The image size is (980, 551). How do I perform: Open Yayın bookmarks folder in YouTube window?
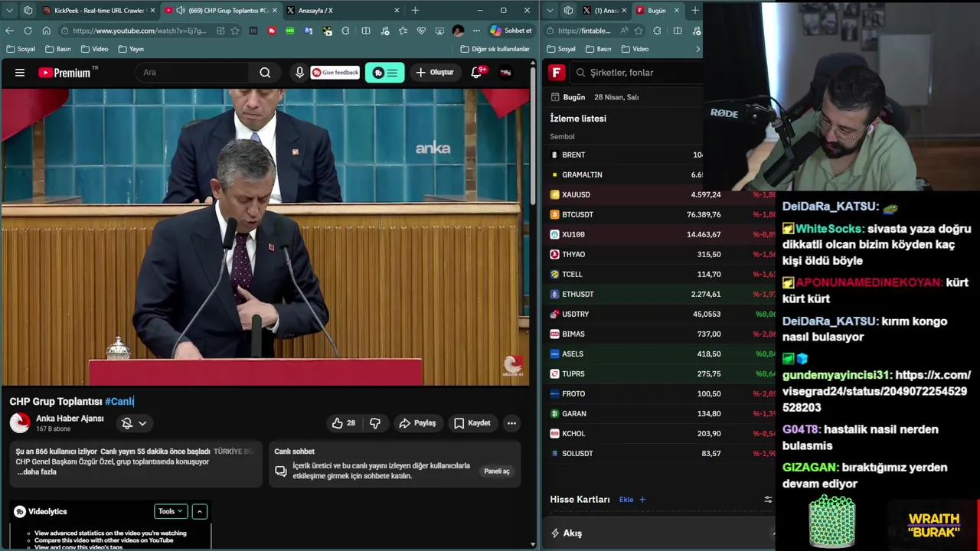[131, 49]
